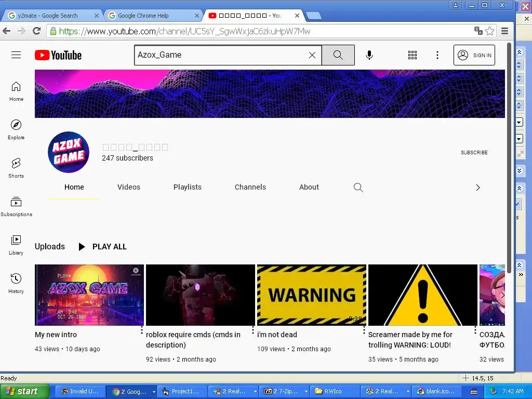Open 'Screamer made by me for trolling' title
The height and width of the screenshot is (399, 532).
click(x=410, y=340)
